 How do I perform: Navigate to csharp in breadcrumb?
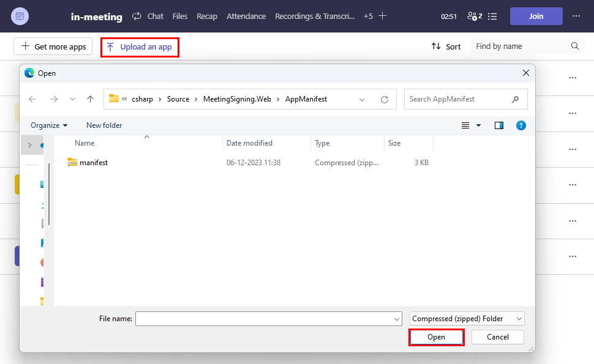coord(143,99)
